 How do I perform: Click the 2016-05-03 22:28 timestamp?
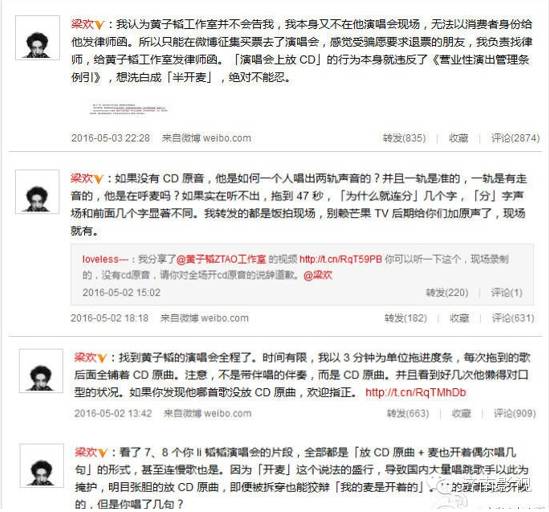pyautogui.click(x=111, y=138)
